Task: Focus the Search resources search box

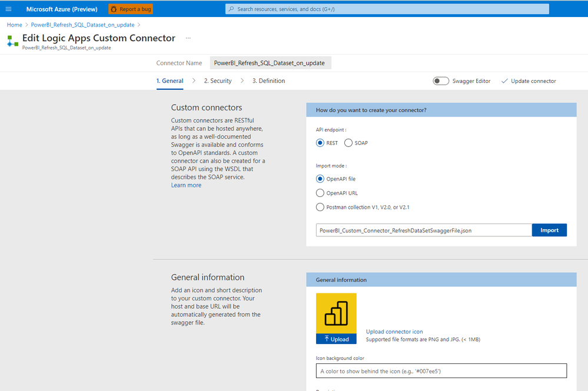Action: [x=387, y=9]
